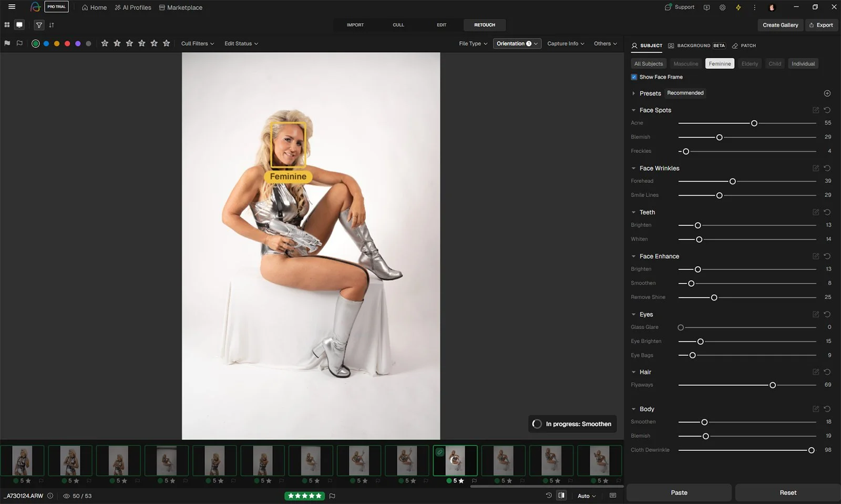This screenshot has height=504, width=841.
Task: Open the BACKGROUND beta tab
Action: point(697,46)
